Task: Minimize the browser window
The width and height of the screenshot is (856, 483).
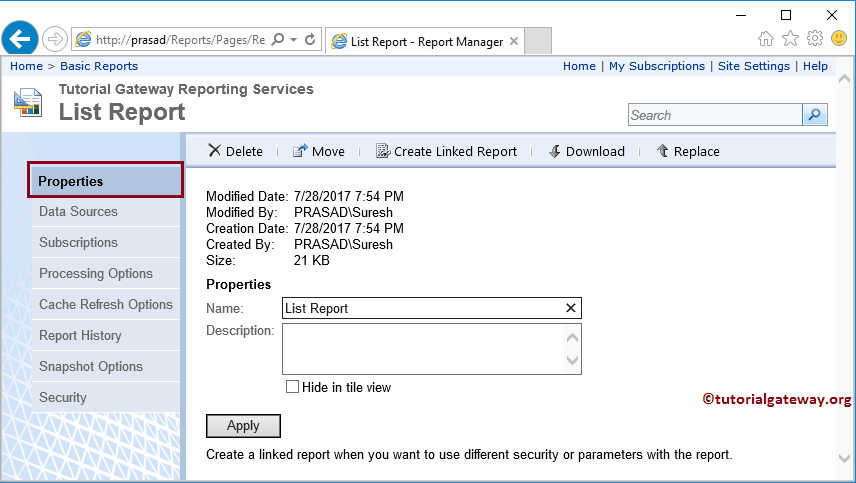Action: [741, 15]
